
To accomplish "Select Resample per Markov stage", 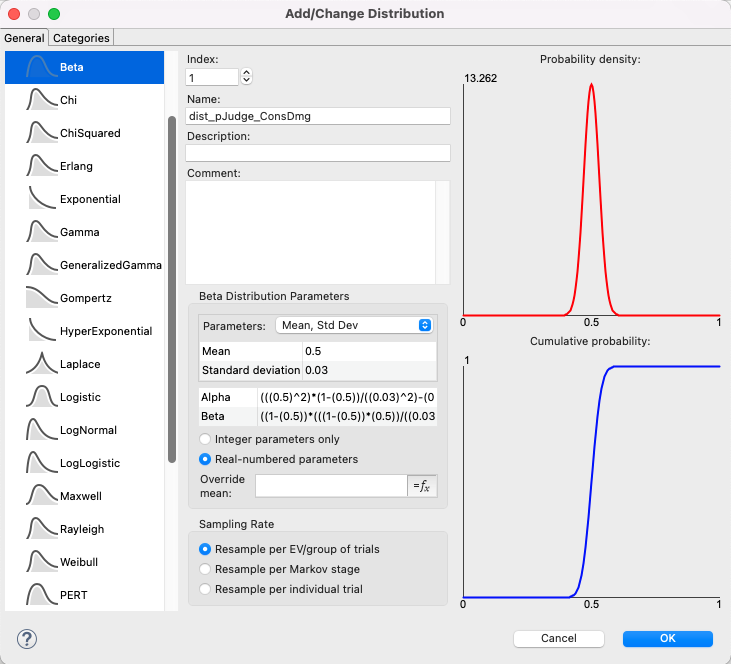I will coord(205,569).
